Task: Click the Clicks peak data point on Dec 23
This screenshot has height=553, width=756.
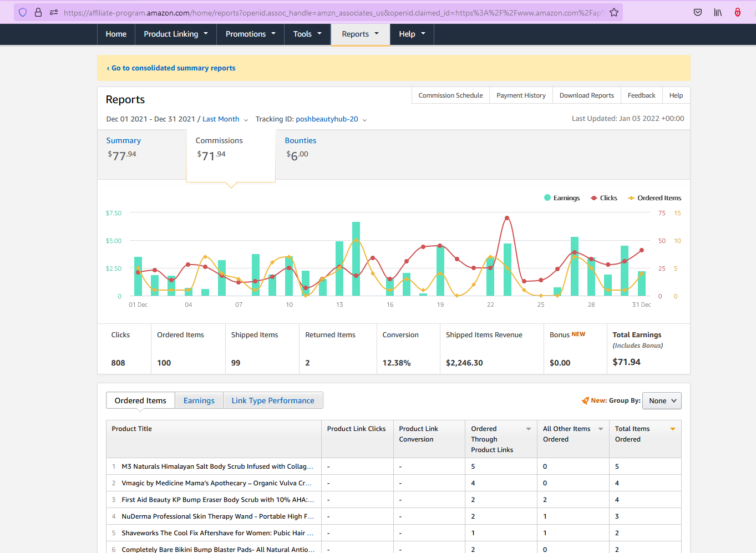Action: coord(507,218)
